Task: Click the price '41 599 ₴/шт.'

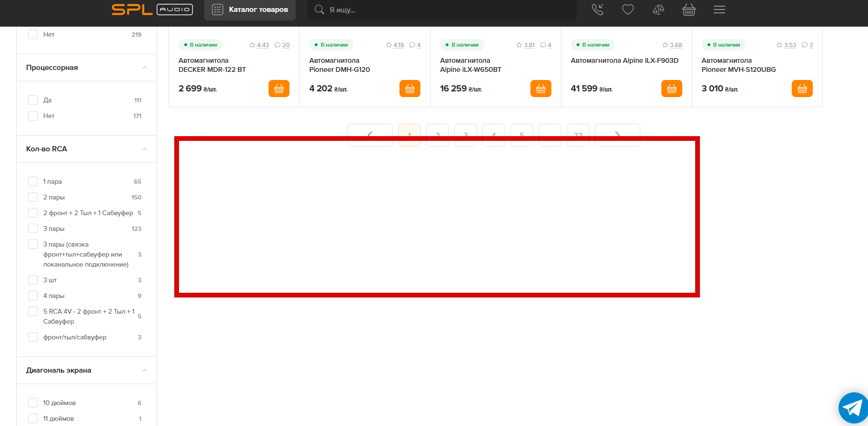Action: pos(592,89)
